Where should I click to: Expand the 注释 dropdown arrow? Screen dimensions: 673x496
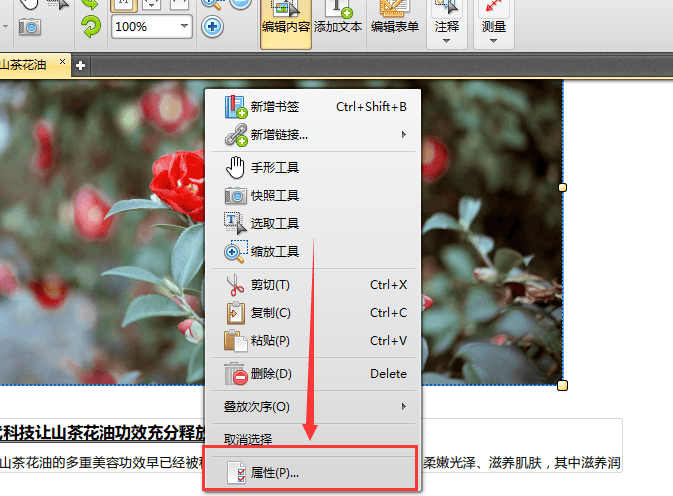coord(446,41)
